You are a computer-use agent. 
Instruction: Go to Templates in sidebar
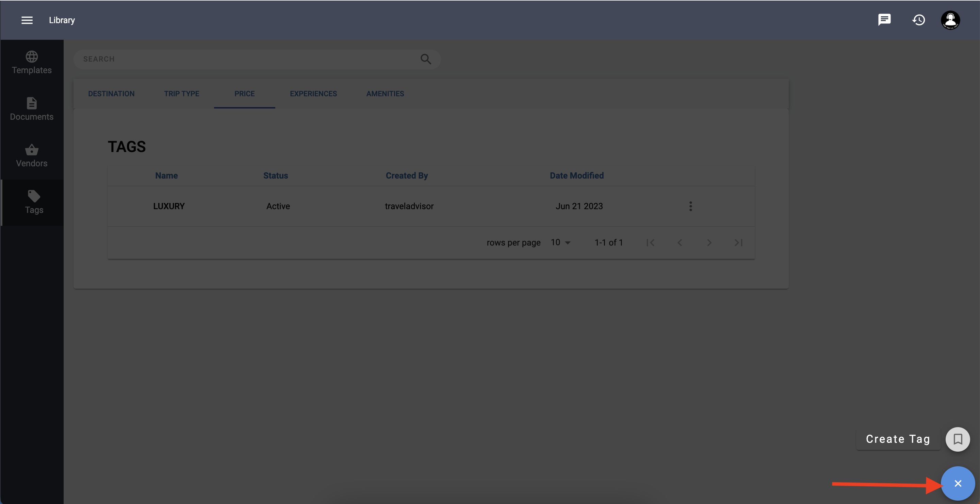pyautogui.click(x=32, y=63)
